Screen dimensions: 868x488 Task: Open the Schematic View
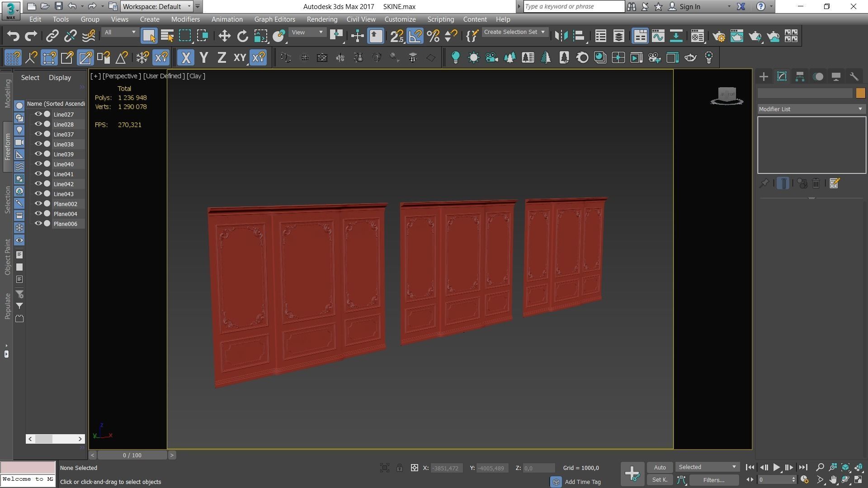[x=676, y=36]
